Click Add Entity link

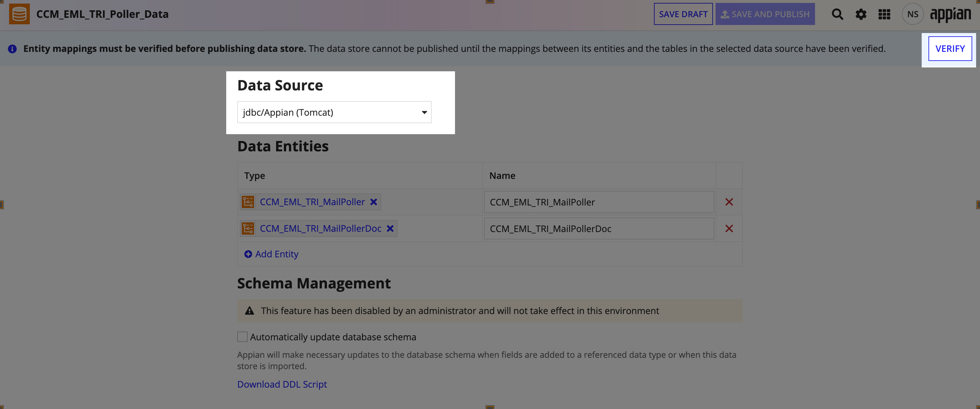click(271, 254)
